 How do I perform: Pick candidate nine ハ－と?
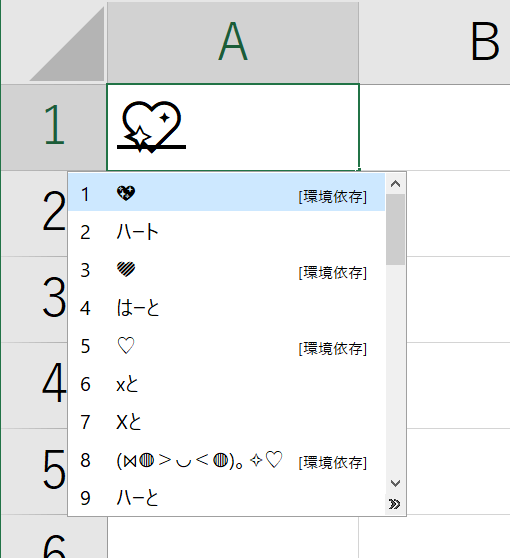(x=226, y=498)
